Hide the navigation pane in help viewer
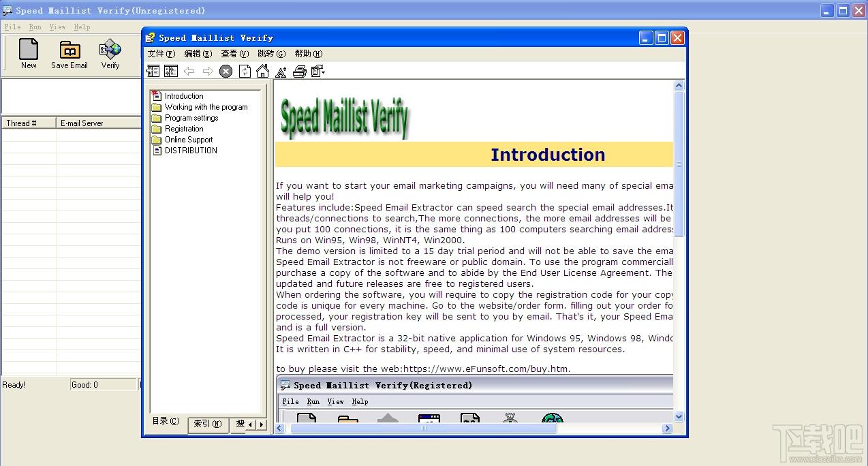 coord(153,71)
